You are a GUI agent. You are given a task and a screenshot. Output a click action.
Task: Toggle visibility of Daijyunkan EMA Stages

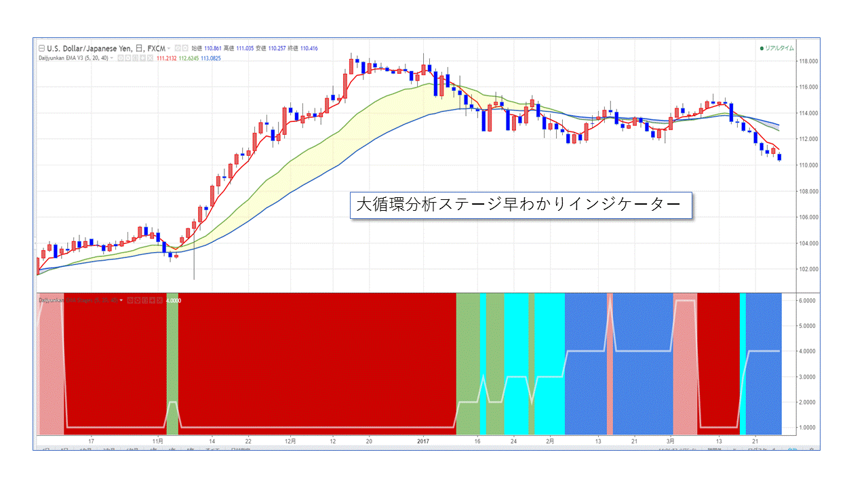(x=129, y=300)
